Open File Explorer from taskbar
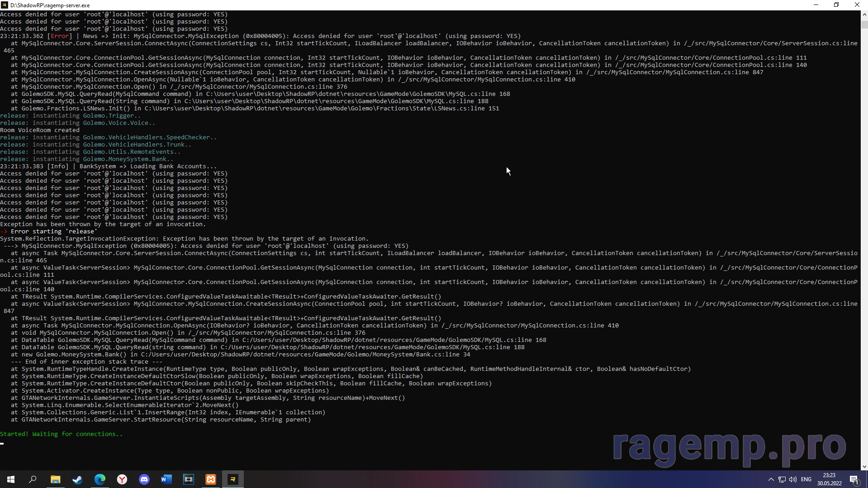Viewport: 868px width, 488px height. click(x=55, y=479)
